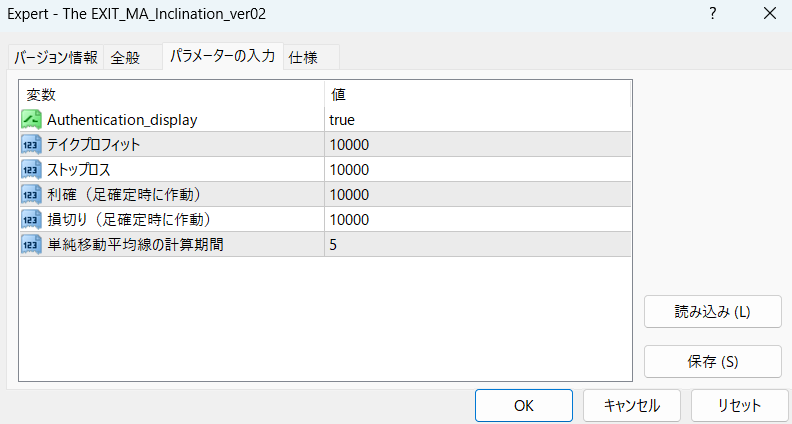
Task: Select the パラメーターの入力 tab
Action: pos(222,56)
